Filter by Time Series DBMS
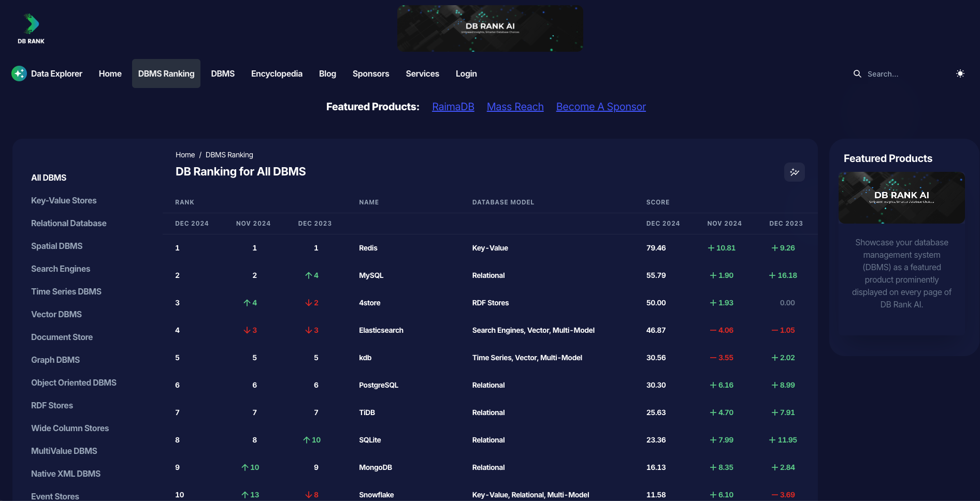980x501 pixels. 66,291
